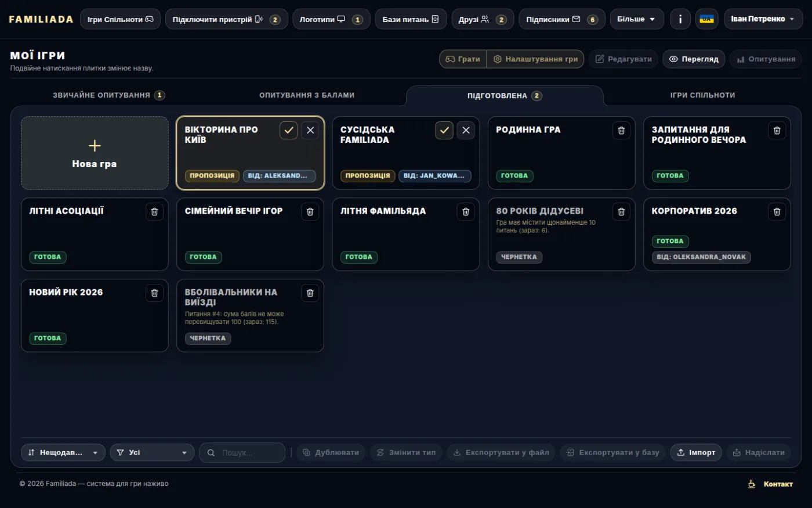
Task: Click trash icon on Літні асоціації tile
Action: [154, 212]
